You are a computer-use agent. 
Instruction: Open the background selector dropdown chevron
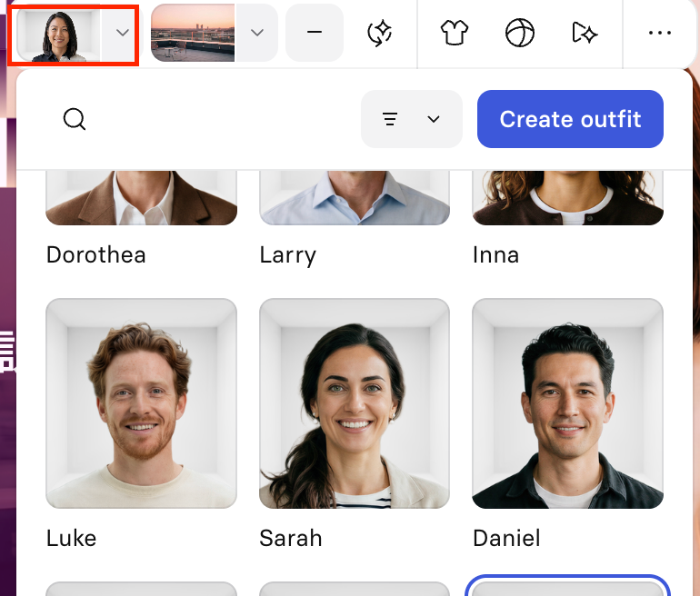[257, 33]
